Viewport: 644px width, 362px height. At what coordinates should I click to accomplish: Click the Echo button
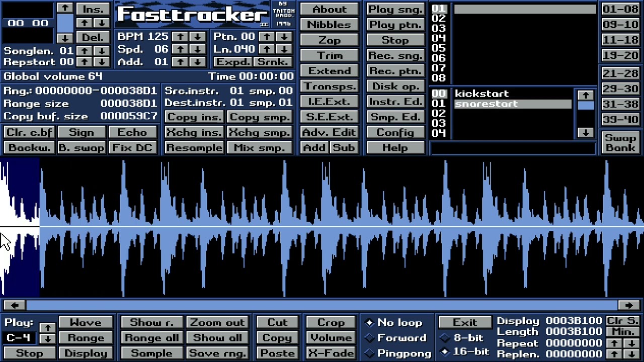tap(132, 132)
